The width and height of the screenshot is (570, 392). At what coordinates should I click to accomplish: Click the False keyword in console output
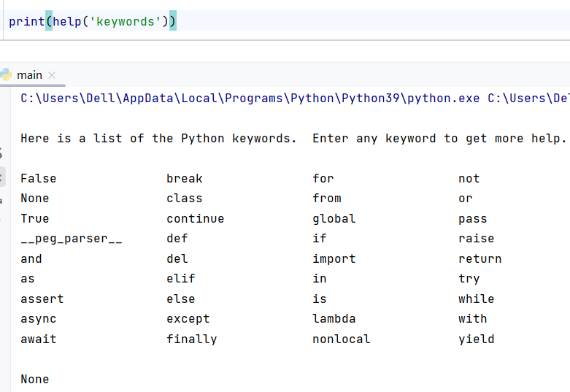click(38, 179)
